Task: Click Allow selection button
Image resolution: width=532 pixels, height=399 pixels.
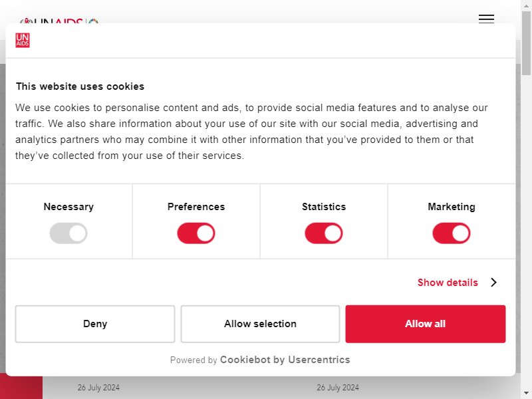Action: [x=260, y=324]
